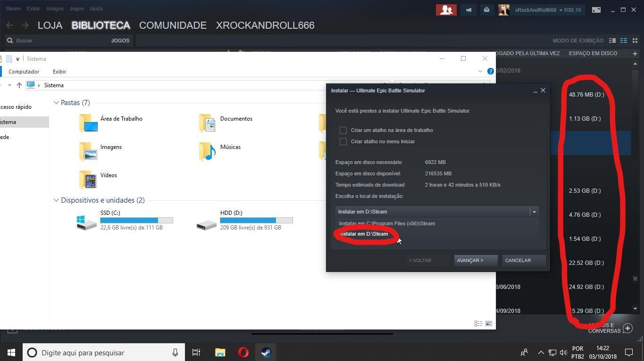Viewport: 644px width, 361px height.
Task: Click the CANCELAR button
Action: coord(524,260)
